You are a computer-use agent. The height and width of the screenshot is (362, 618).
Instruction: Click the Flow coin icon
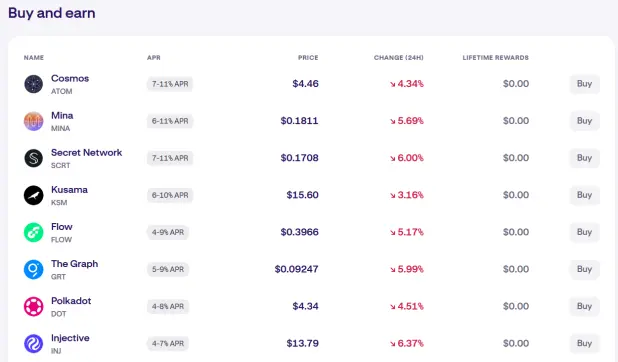click(x=34, y=232)
